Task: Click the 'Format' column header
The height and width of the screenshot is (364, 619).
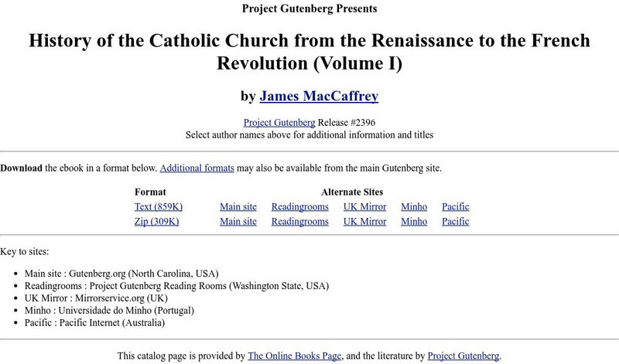Action: [x=150, y=192]
